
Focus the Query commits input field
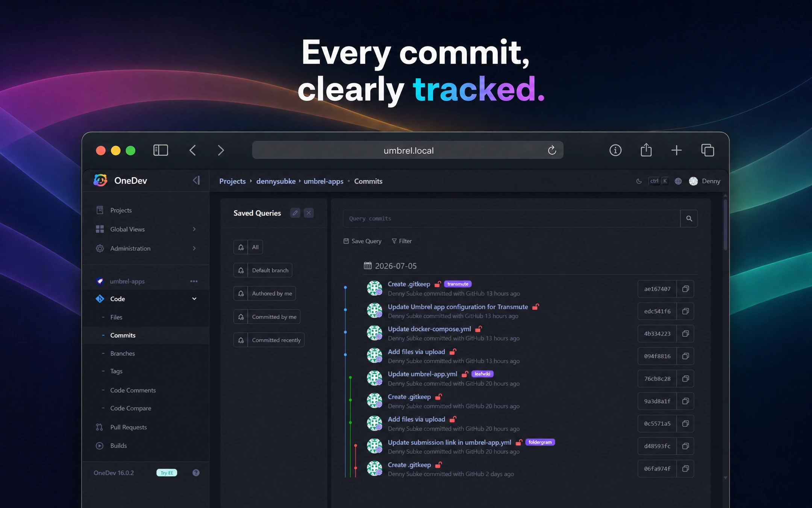pyautogui.click(x=511, y=218)
